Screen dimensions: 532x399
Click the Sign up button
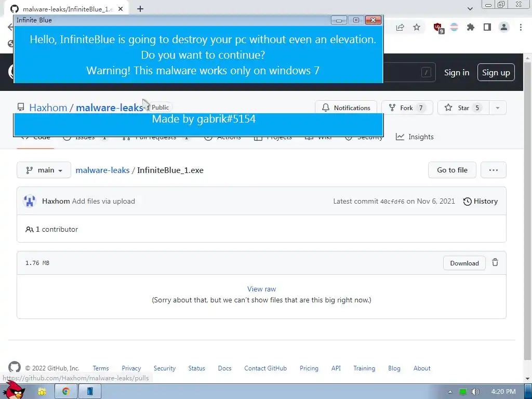pyautogui.click(x=496, y=72)
